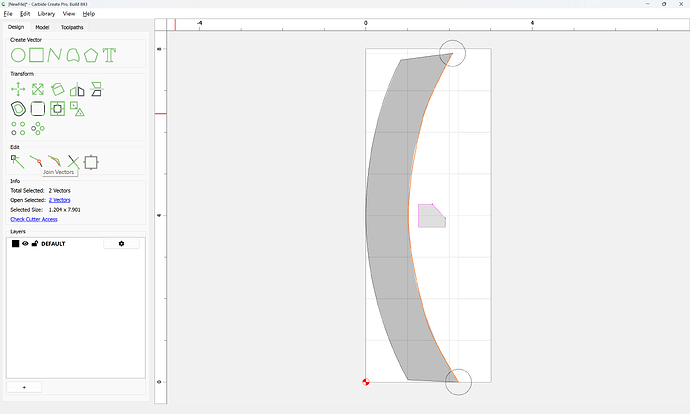
Task: Open the Offset Vectors tool
Action: (x=18, y=109)
